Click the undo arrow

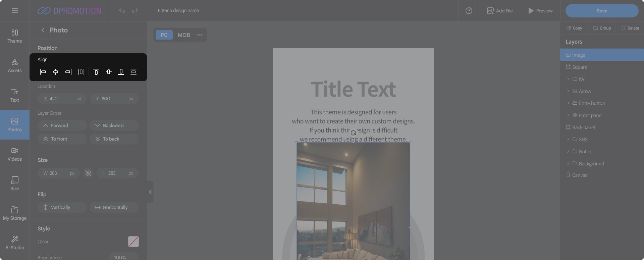pos(122,11)
